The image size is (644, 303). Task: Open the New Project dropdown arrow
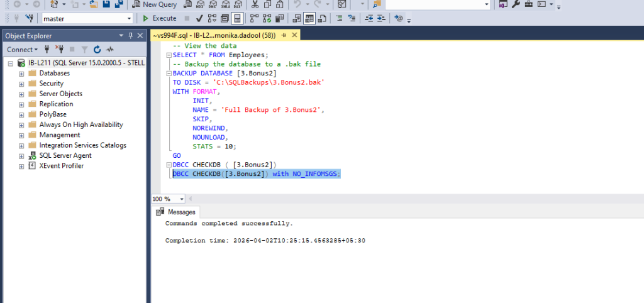click(64, 4)
